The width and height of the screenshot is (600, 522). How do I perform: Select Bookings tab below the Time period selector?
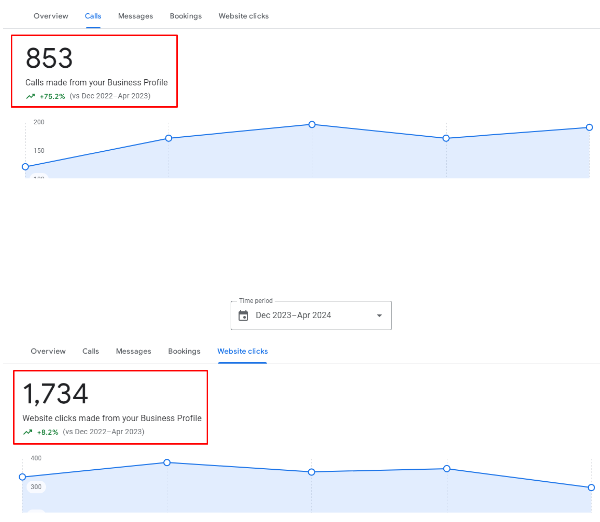184,351
